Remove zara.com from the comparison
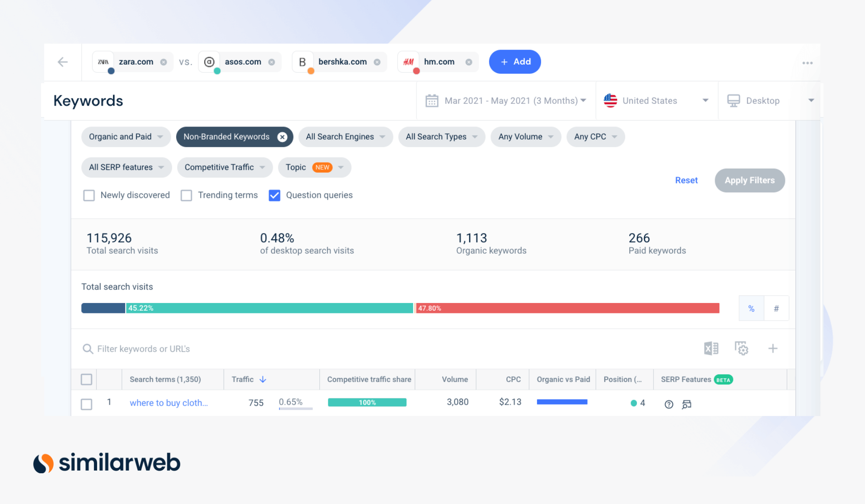865x504 pixels. click(164, 62)
